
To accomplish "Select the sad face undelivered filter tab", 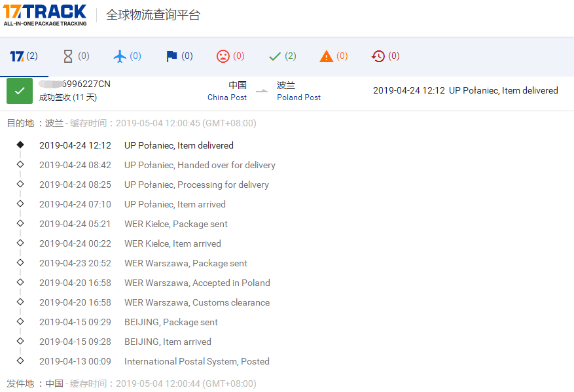I will pos(230,56).
